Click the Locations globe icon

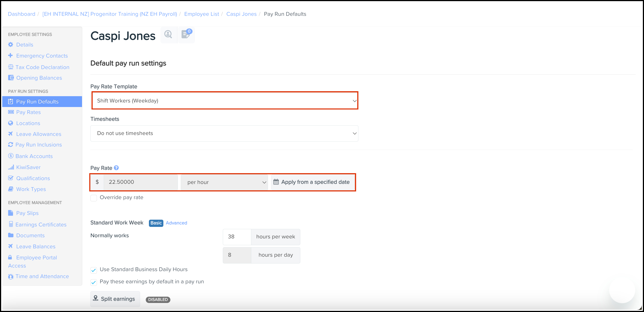pyautogui.click(x=10, y=123)
